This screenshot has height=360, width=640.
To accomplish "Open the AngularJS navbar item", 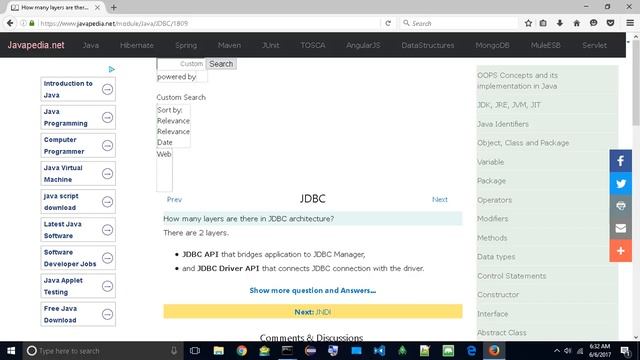I will click(363, 45).
